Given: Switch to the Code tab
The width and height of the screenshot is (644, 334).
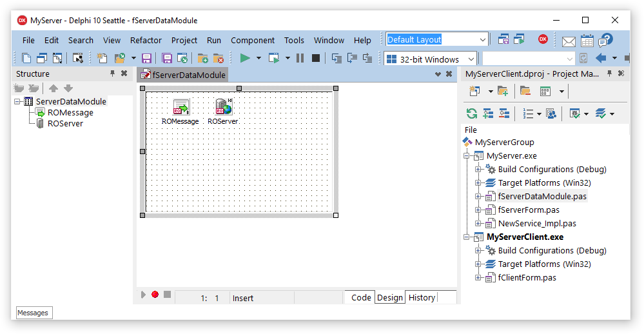Looking at the screenshot, I should (361, 297).
